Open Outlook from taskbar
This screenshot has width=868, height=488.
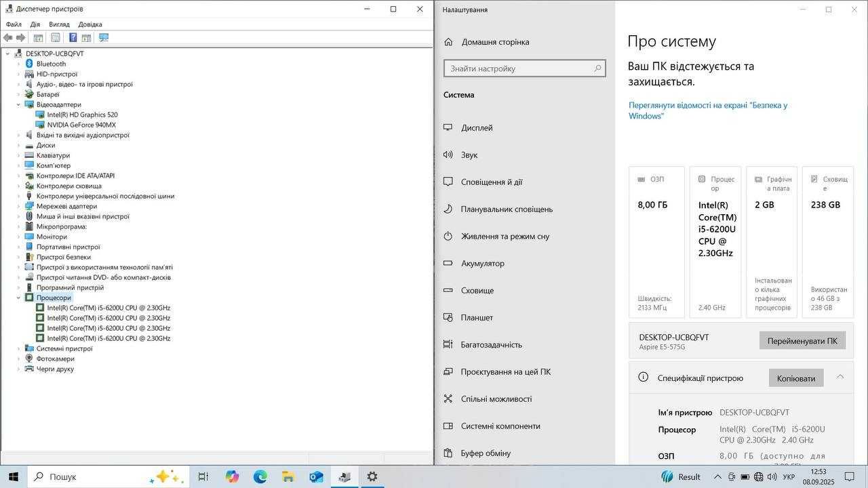click(x=316, y=476)
